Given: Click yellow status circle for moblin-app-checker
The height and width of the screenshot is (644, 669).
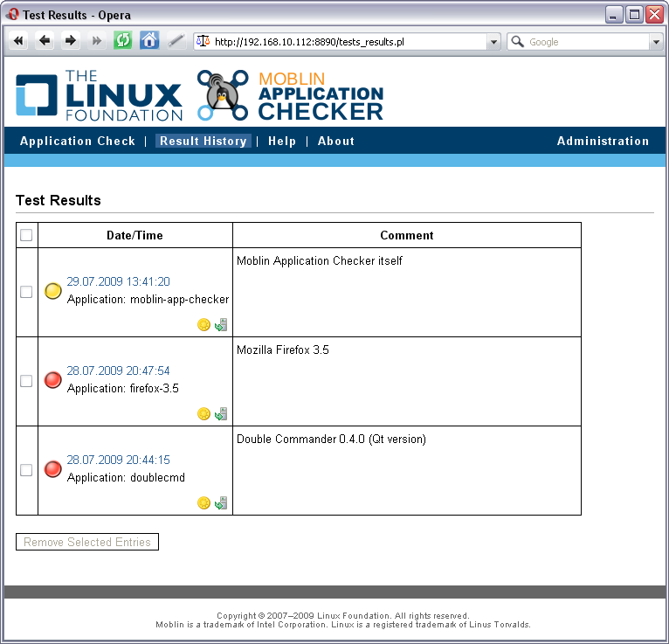Looking at the screenshot, I should click(x=53, y=291).
